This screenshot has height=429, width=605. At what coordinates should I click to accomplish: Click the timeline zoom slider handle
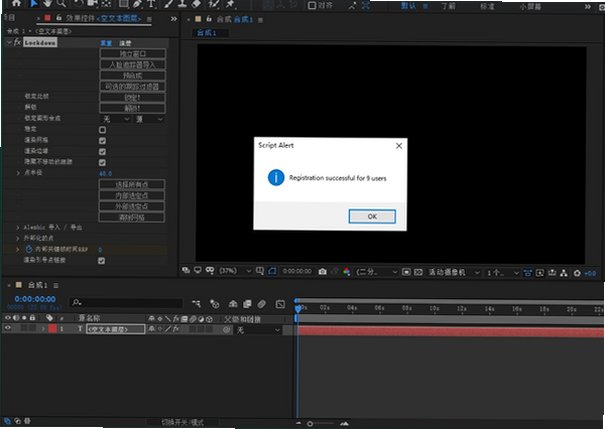pos(310,424)
